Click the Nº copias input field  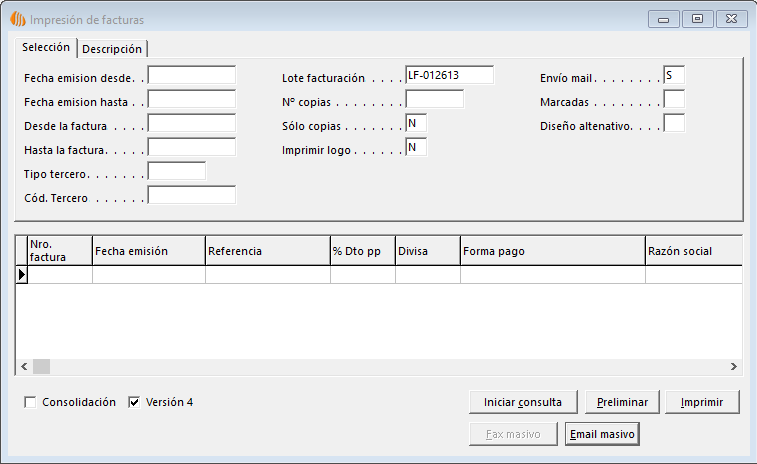[434, 99]
